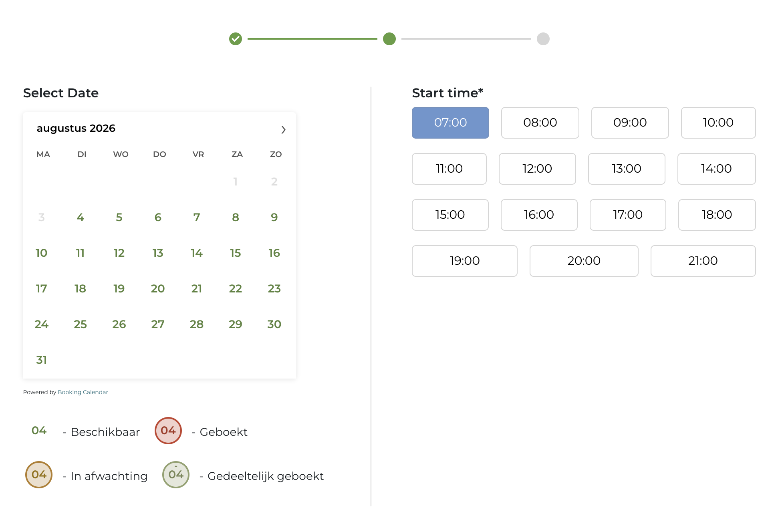
Task: Click the completed first step checkmark icon
Action: click(236, 39)
